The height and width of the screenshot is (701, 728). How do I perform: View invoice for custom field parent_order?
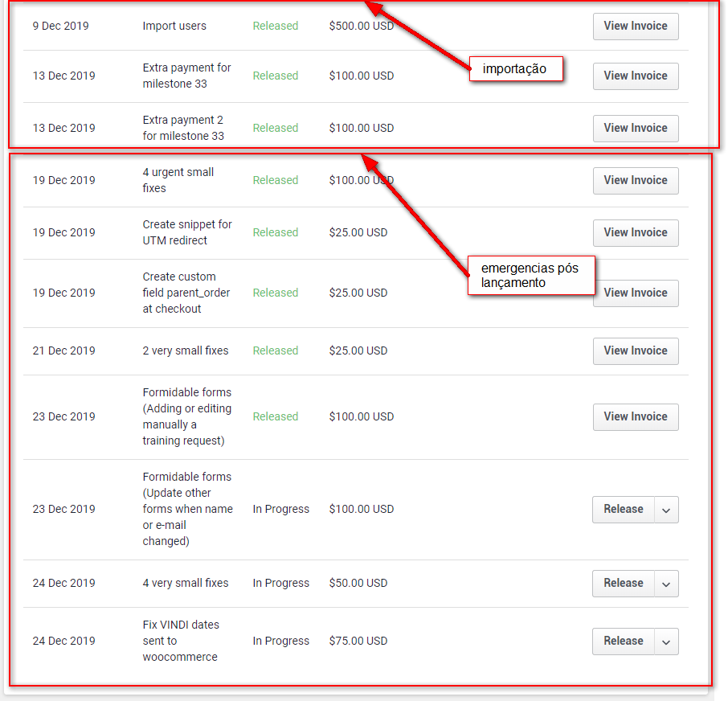(636, 293)
